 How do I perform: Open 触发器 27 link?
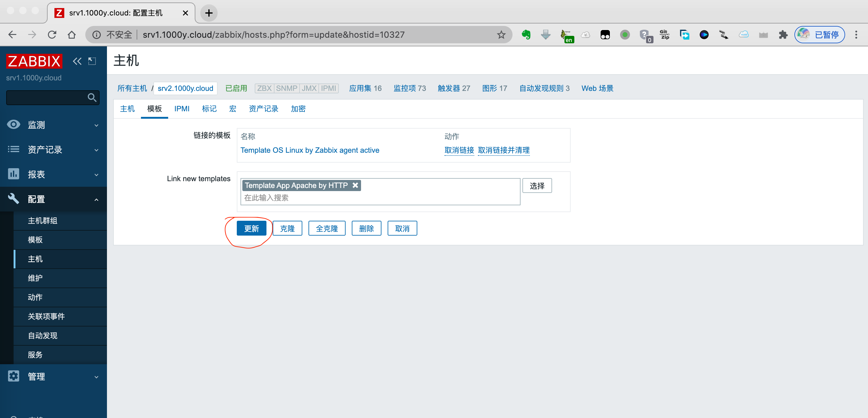pos(453,88)
